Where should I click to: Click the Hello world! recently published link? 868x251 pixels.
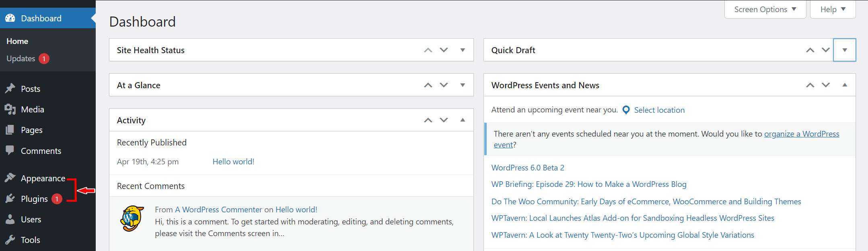(x=233, y=162)
